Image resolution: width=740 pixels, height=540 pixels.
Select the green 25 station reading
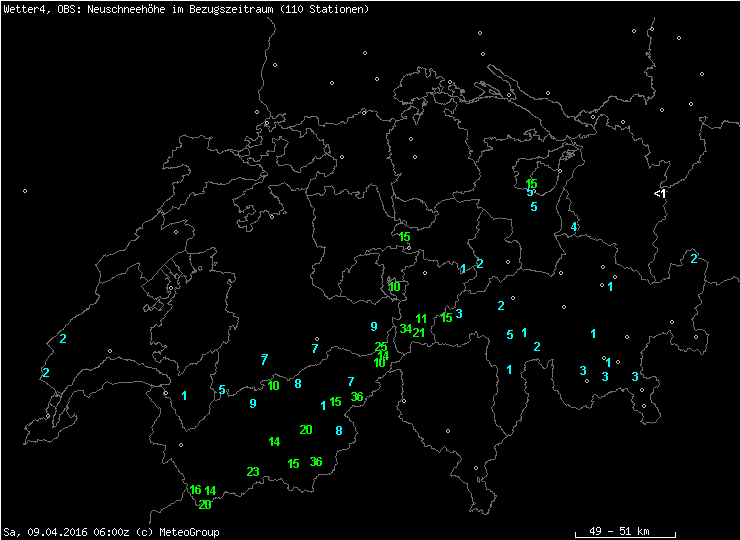coord(381,347)
